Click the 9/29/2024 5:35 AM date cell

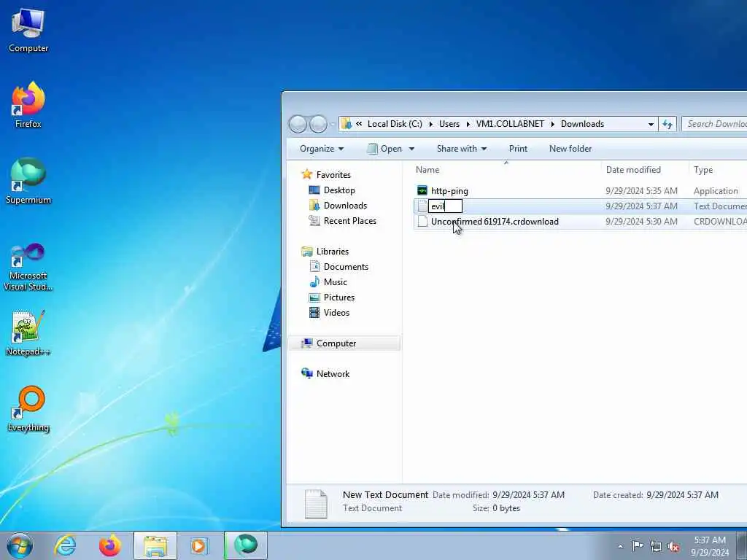tap(641, 191)
